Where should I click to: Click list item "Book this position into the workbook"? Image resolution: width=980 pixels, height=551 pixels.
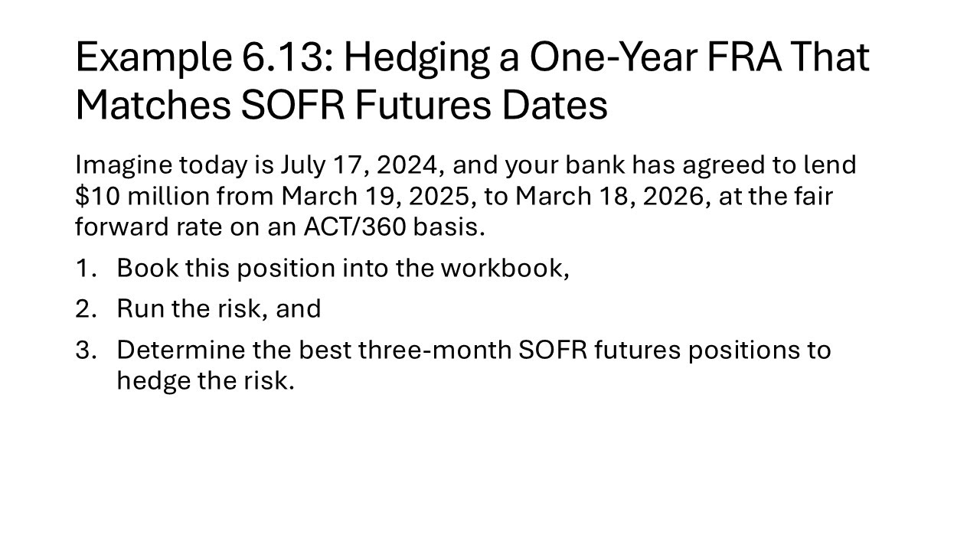coord(343,269)
